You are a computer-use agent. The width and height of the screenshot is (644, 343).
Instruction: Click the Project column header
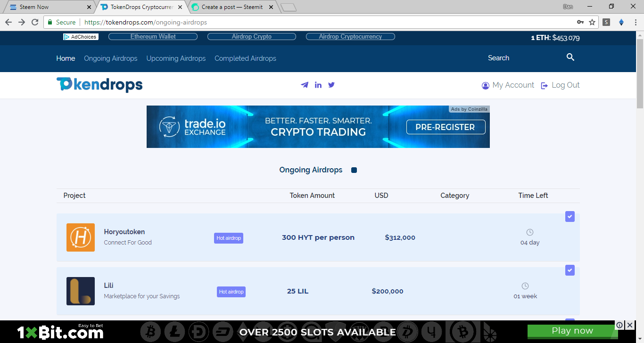click(x=74, y=196)
